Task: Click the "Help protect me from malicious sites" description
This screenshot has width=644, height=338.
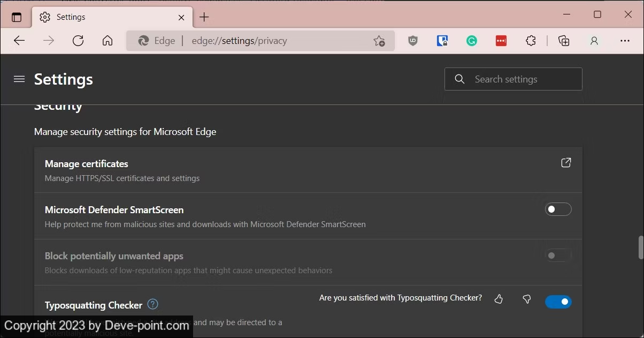Action: tap(205, 224)
